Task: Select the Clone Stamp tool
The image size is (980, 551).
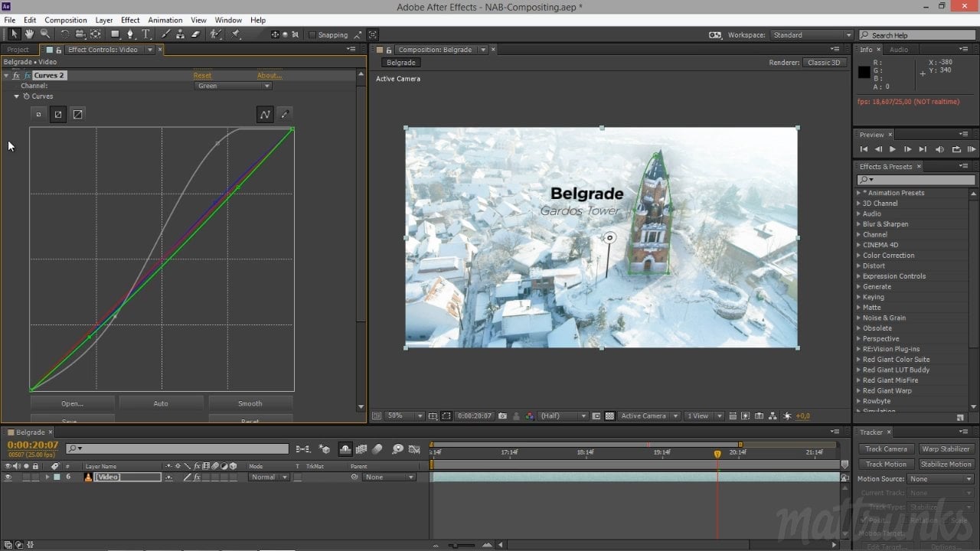Action: pos(179,34)
